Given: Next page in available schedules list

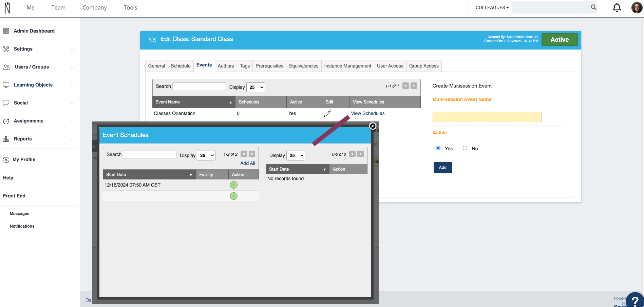Looking at the screenshot, I should [x=252, y=154].
